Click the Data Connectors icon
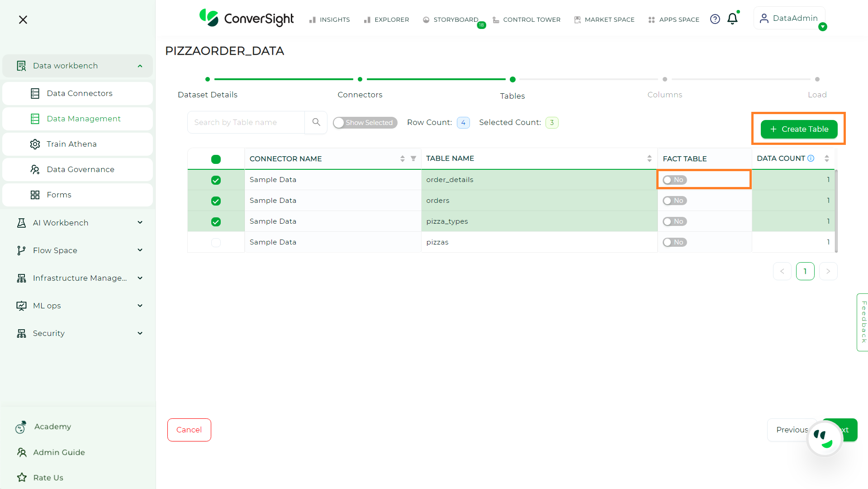868x489 pixels. click(35, 93)
